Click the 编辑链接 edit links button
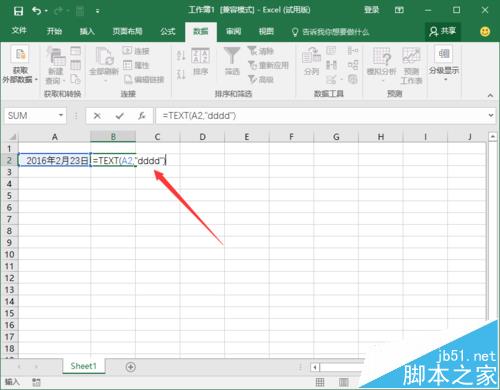 click(144, 79)
